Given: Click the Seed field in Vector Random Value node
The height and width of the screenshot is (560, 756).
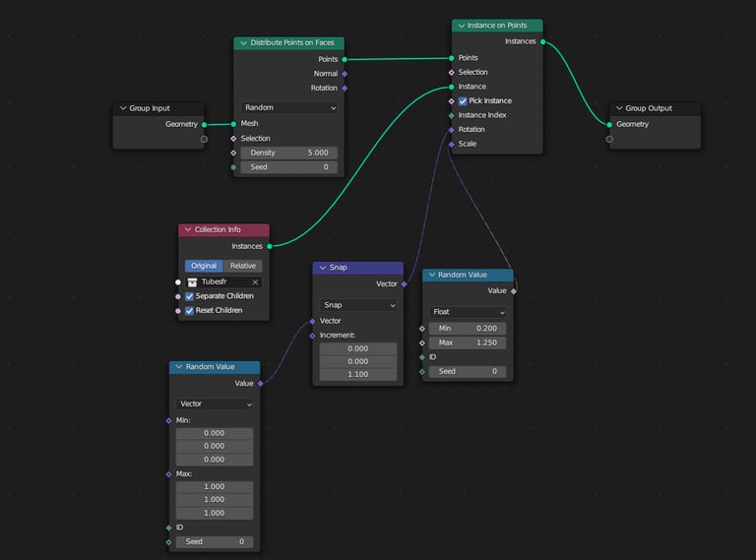Looking at the screenshot, I should (x=215, y=541).
